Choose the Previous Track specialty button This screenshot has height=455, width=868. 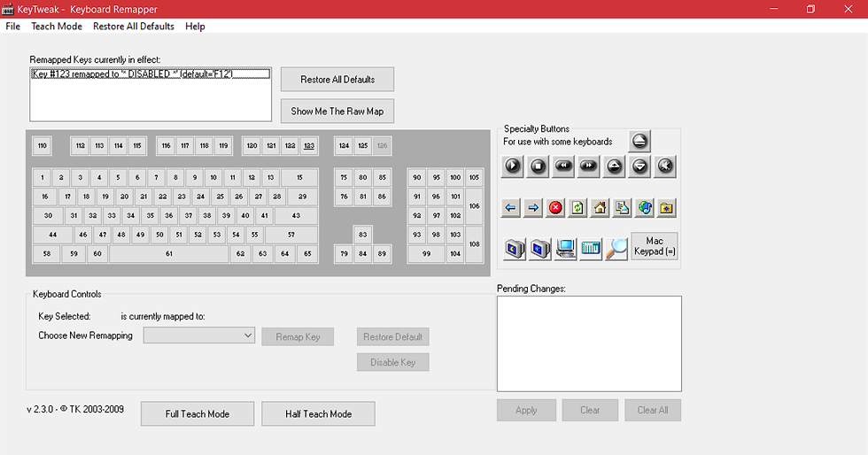[563, 166]
